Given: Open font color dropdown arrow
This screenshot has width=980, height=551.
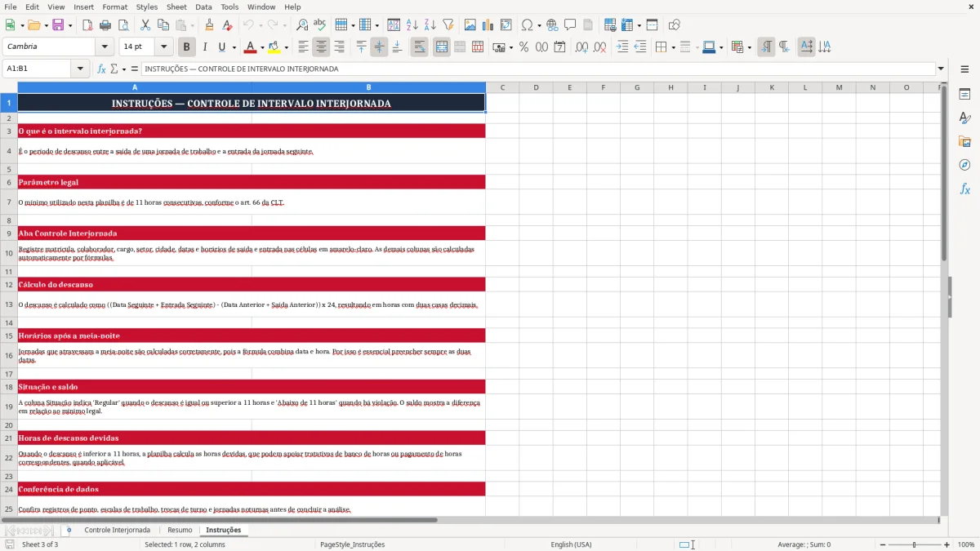Looking at the screenshot, I should 261,47.
